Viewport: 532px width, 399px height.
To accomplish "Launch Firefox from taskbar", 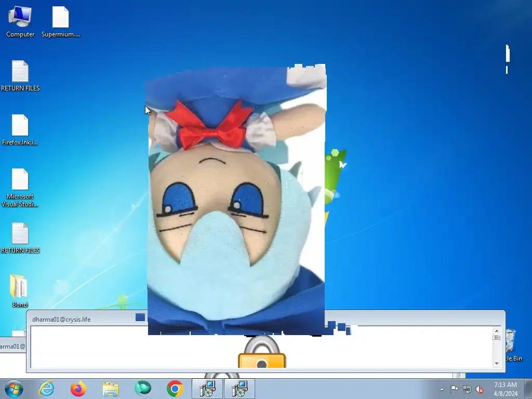I will pyautogui.click(x=78, y=389).
